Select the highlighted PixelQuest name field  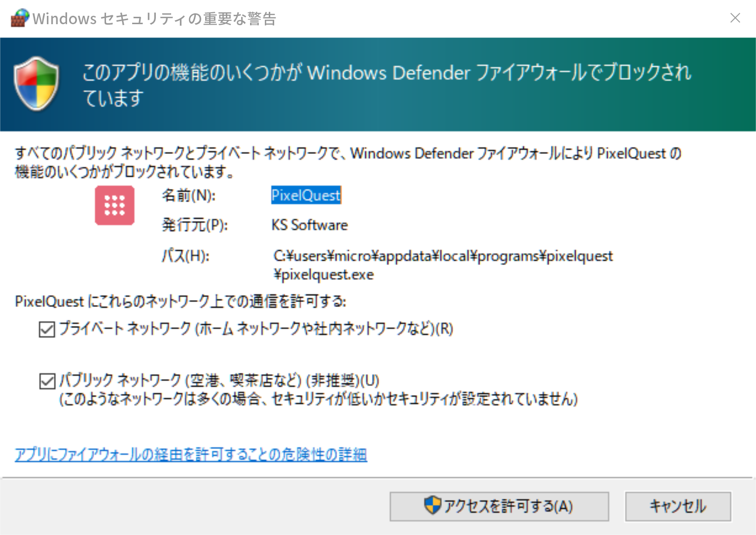(x=306, y=195)
